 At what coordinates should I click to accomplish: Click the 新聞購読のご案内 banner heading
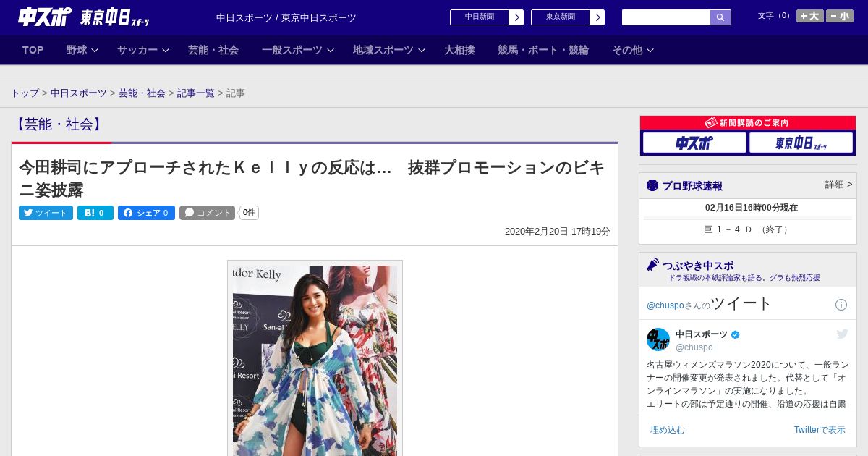[748, 123]
